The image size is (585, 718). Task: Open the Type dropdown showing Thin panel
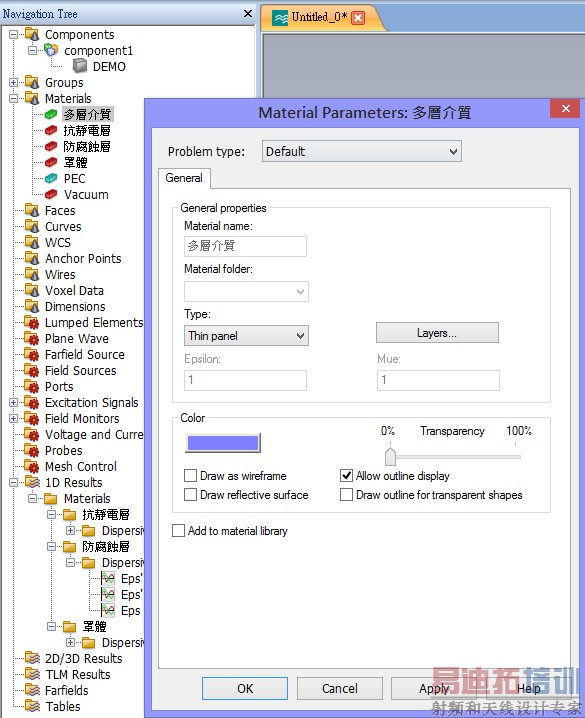(x=246, y=336)
